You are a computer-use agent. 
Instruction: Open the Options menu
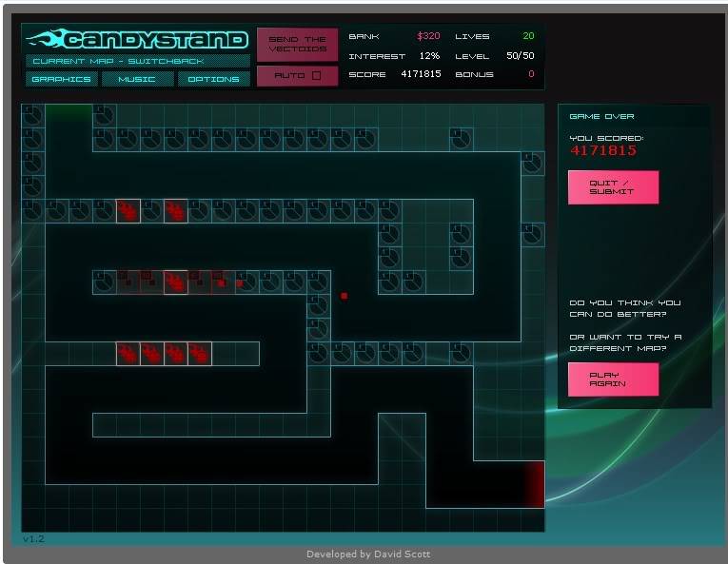point(213,79)
